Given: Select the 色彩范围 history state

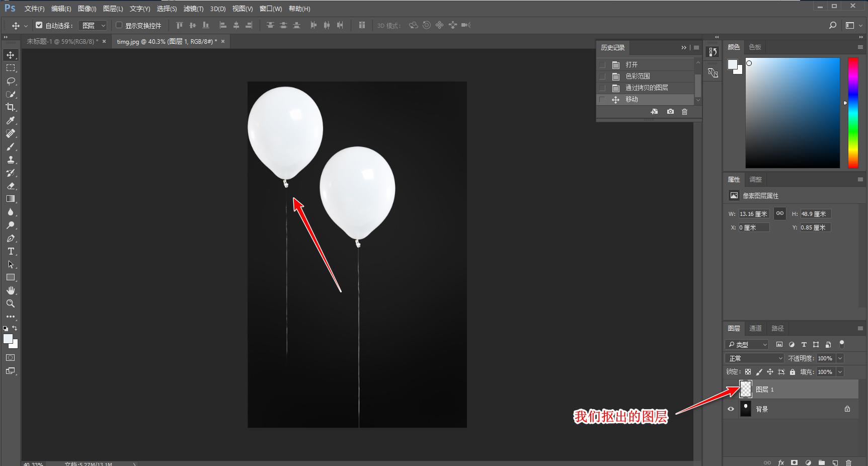Looking at the screenshot, I should [x=638, y=76].
